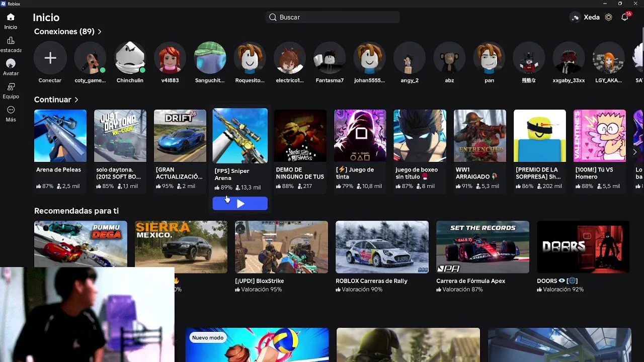Expand the Continuar section

tap(56, 100)
